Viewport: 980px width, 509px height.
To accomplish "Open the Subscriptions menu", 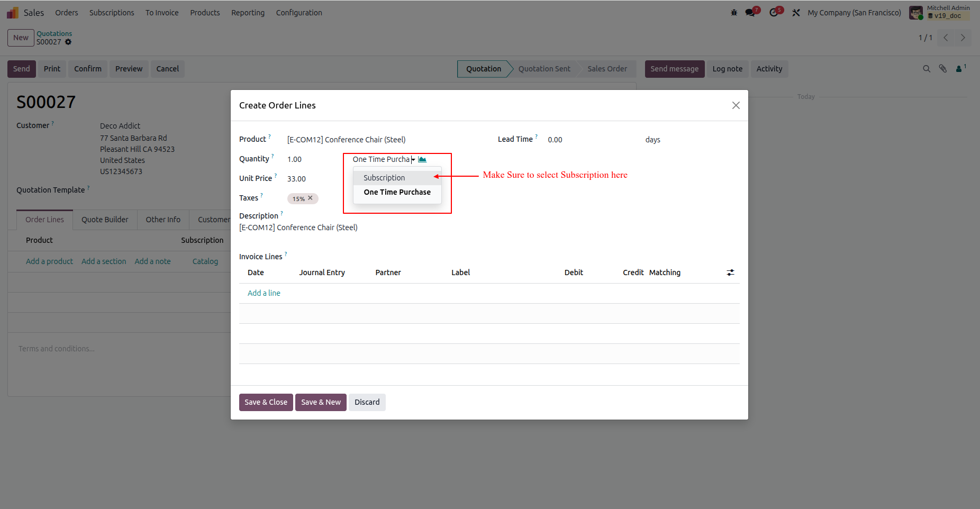I will click(x=112, y=13).
